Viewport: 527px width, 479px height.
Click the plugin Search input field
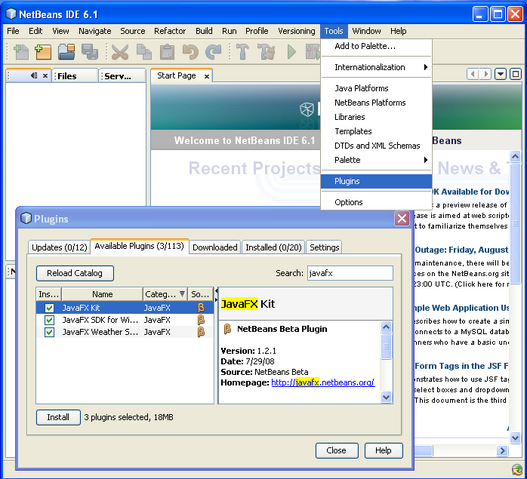click(x=350, y=273)
